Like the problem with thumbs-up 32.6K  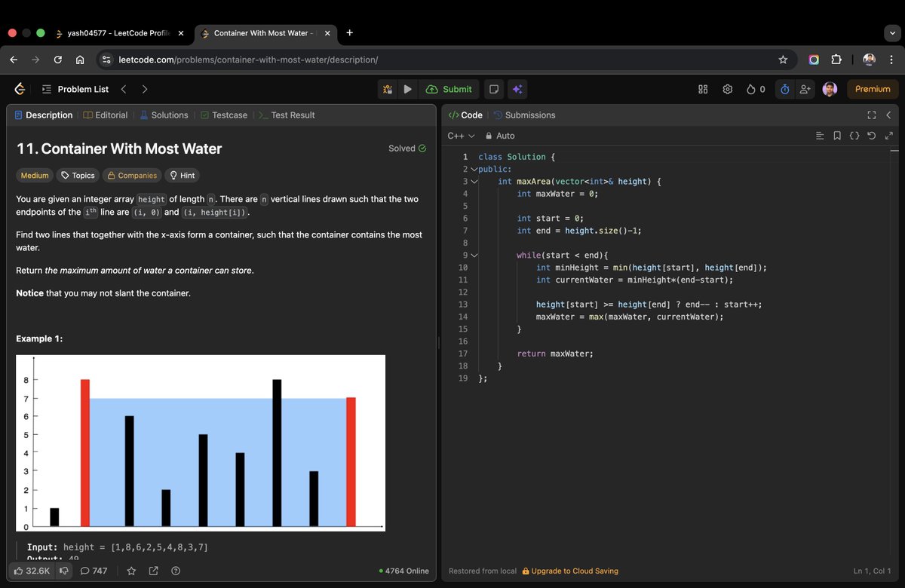click(31, 571)
